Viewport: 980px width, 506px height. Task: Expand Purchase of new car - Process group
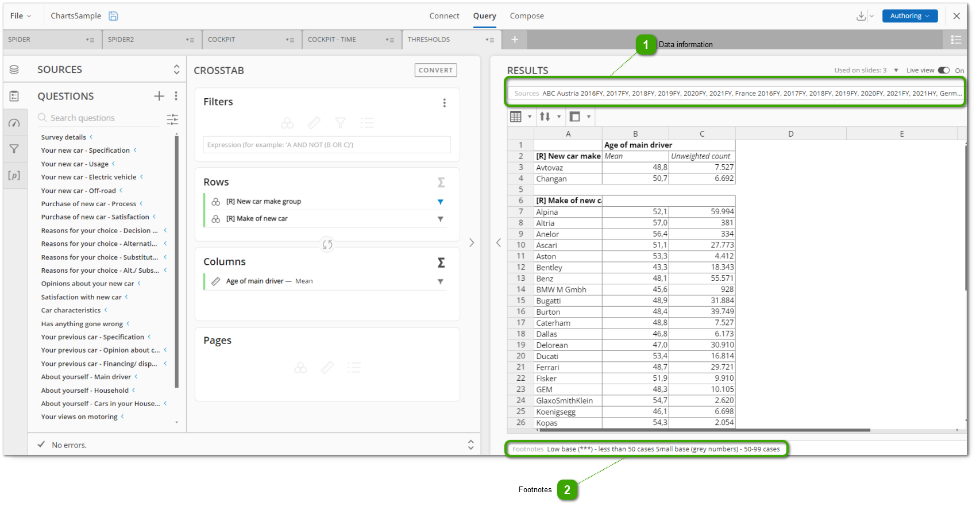pyautogui.click(x=141, y=203)
